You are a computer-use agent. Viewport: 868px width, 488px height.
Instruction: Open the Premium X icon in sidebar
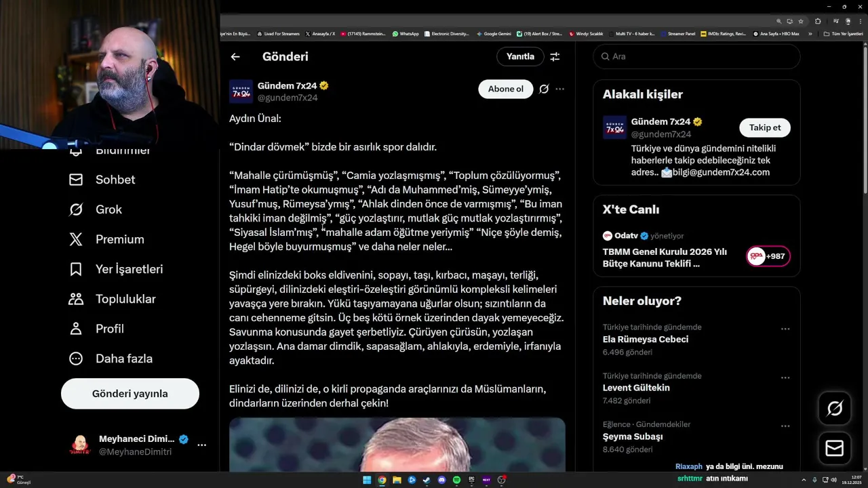tap(76, 239)
